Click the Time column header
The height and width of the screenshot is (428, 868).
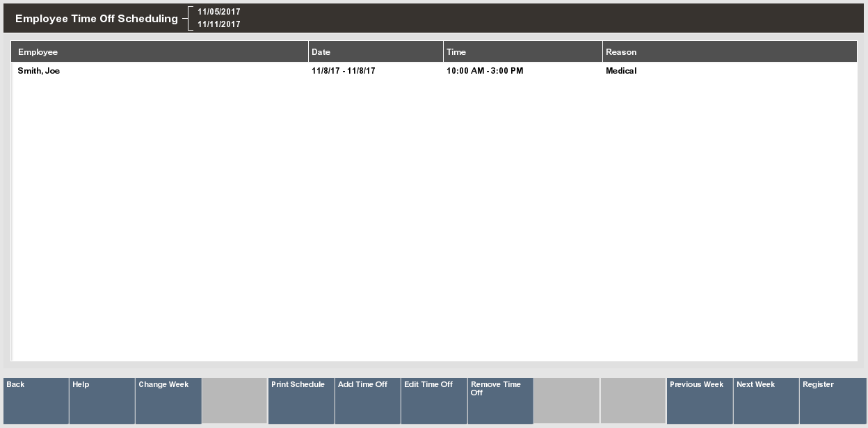point(523,51)
